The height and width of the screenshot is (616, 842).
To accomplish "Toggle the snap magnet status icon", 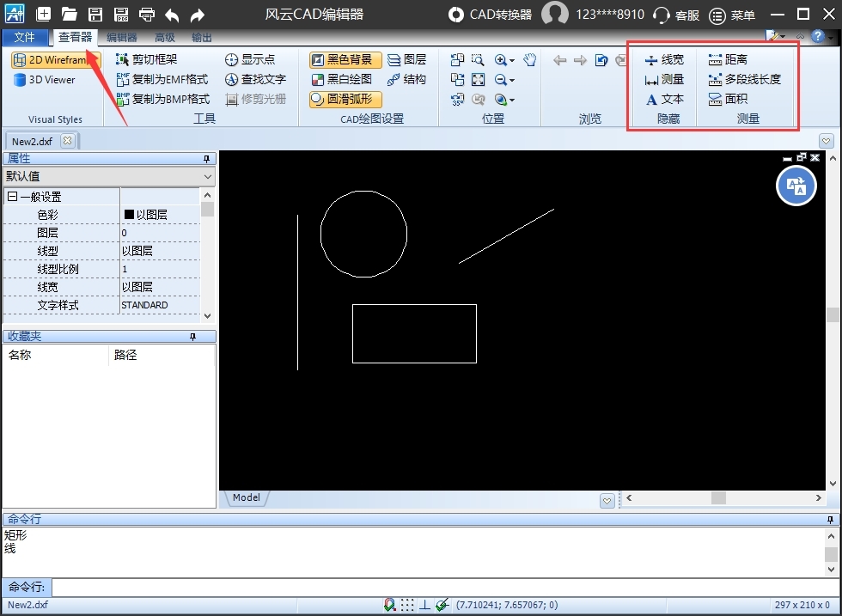I will pyautogui.click(x=390, y=605).
